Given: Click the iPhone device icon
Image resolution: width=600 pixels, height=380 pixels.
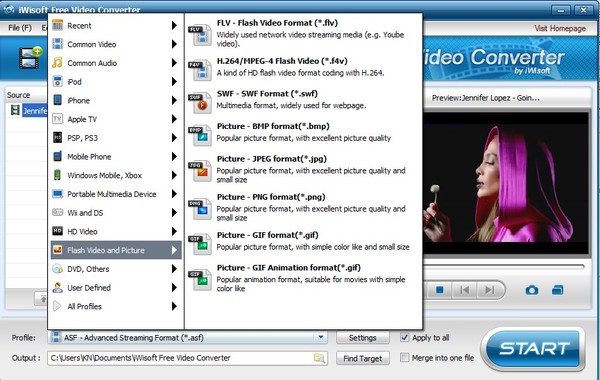Looking at the screenshot, I should pyautogui.click(x=57, y=100).
